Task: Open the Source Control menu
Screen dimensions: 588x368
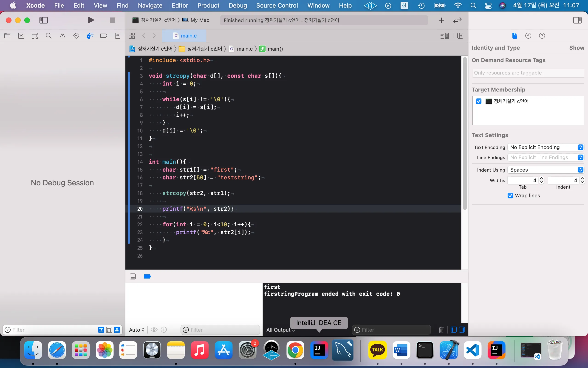Action: click(277, 5)
